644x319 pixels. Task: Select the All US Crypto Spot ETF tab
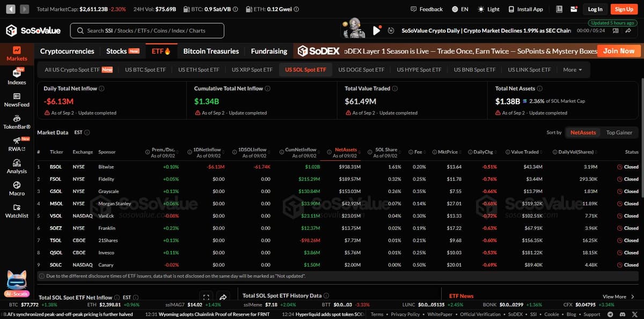pyautogui.click(x=78, y=70)
